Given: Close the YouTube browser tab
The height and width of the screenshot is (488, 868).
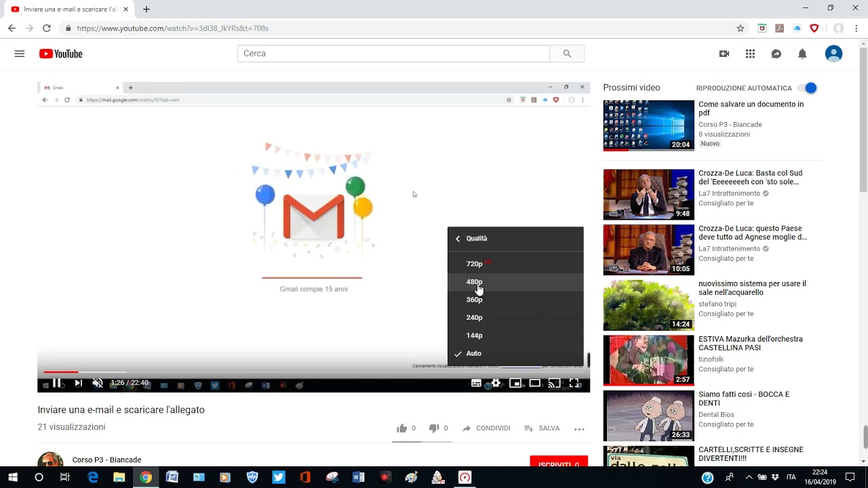Looking at the screenshot, I should click(125, 9).
